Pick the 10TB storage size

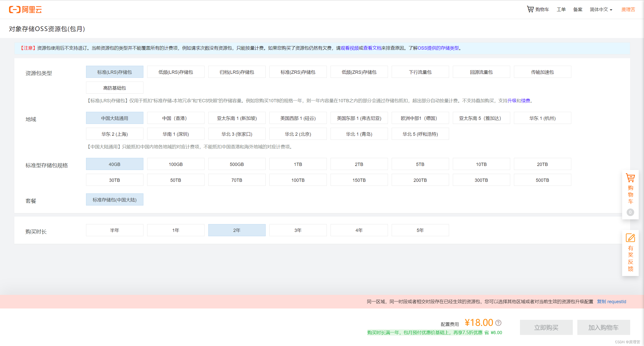click(481, 164)
